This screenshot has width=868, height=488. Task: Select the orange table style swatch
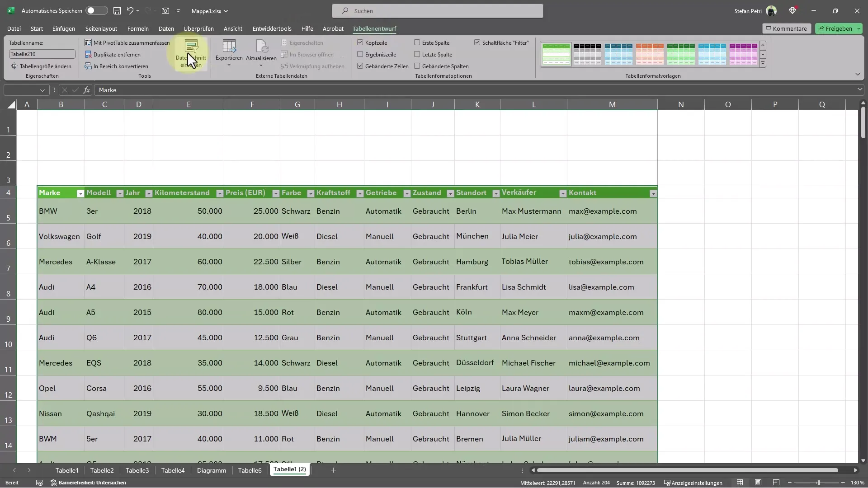tap(650, 54)
